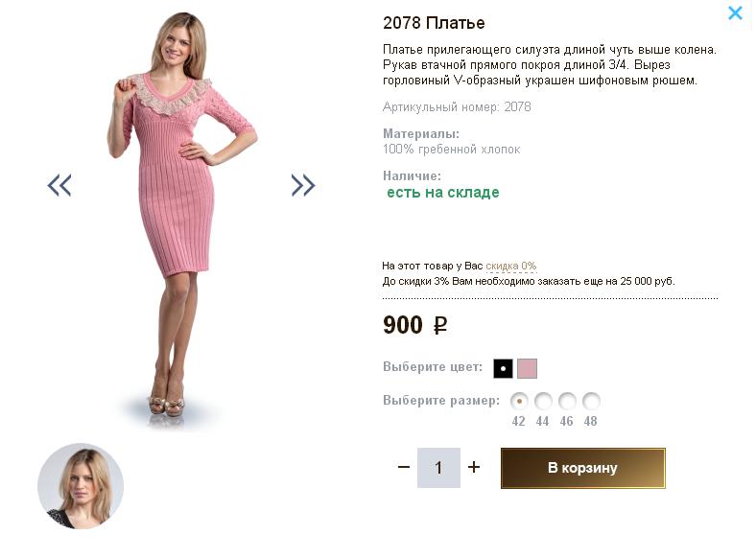The width and height of the screenshot is (756, 558).
Task: Decrease quantity with the minus sign
Action: click(404, 468)
